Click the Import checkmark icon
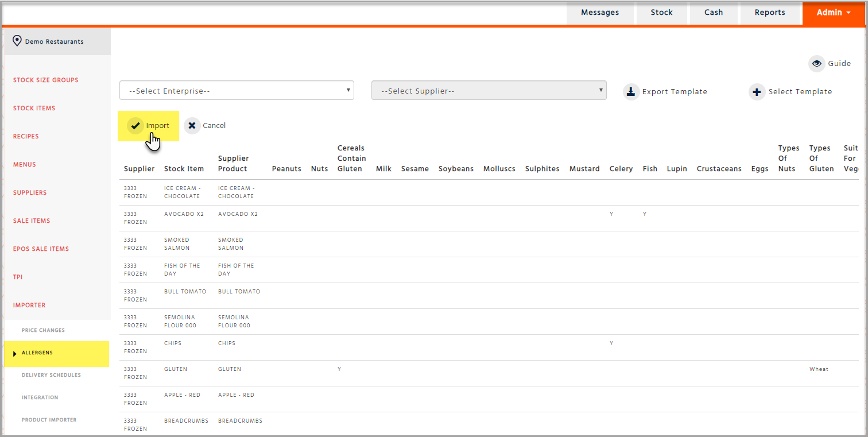Viewport: 868px width, 437px height. tap(135, 126)
